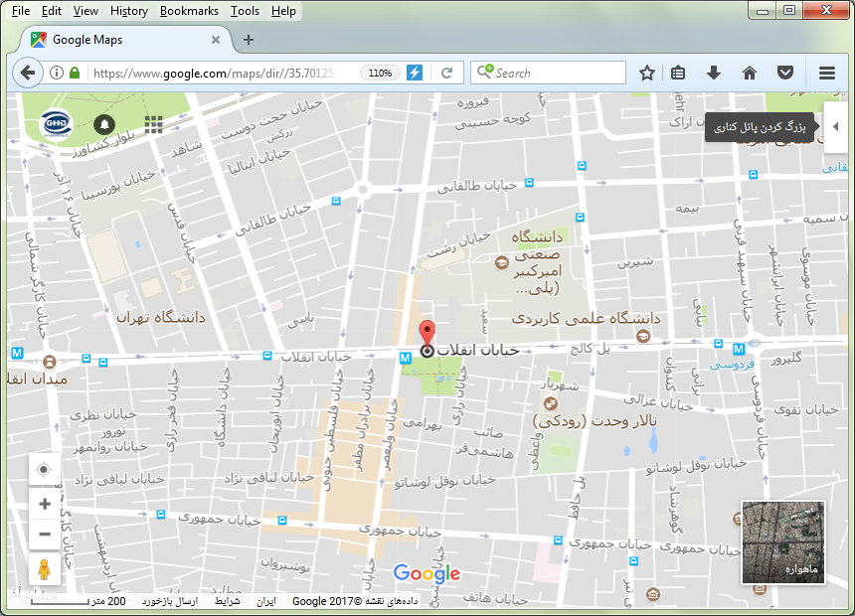Click the browser Search box

[548, 73]
